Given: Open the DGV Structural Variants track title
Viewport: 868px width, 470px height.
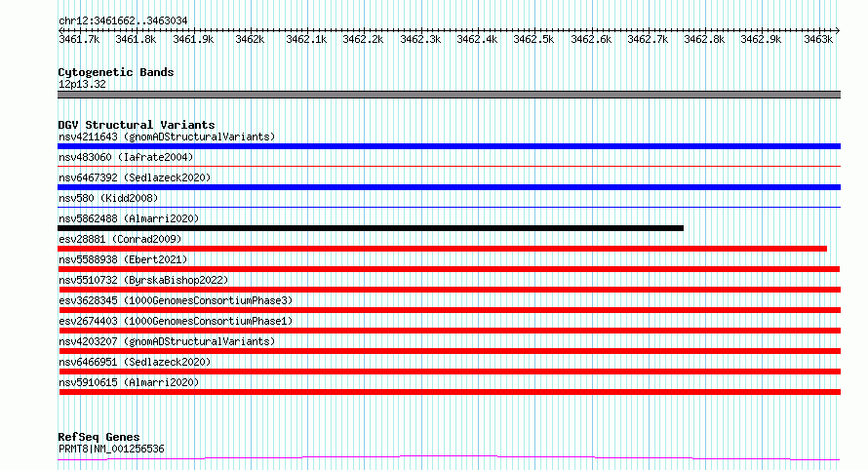Looking at the screenshot, I should [x=137, y=125].
